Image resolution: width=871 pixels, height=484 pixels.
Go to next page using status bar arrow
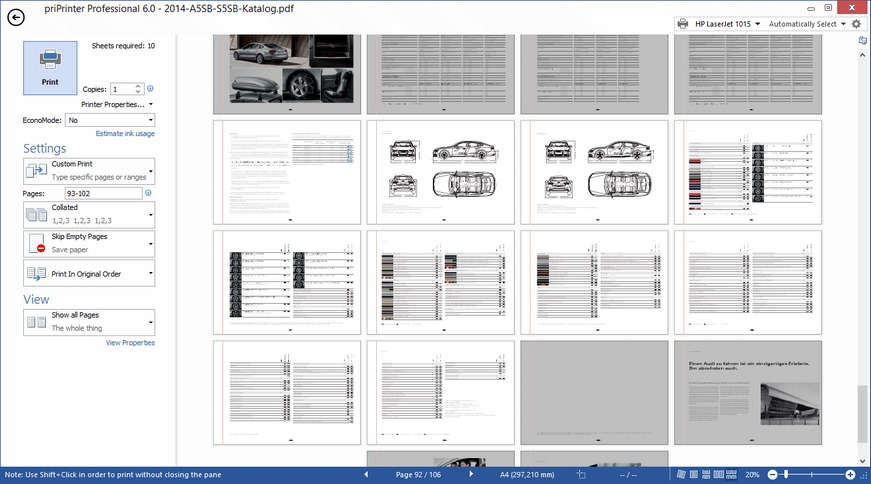pos(470,474)
